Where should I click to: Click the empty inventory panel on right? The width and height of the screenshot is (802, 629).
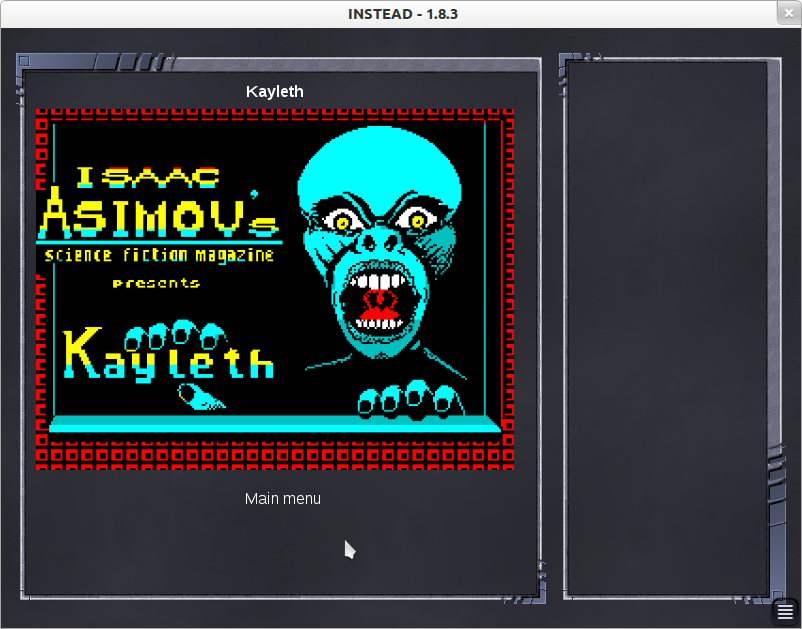(667, 327)
